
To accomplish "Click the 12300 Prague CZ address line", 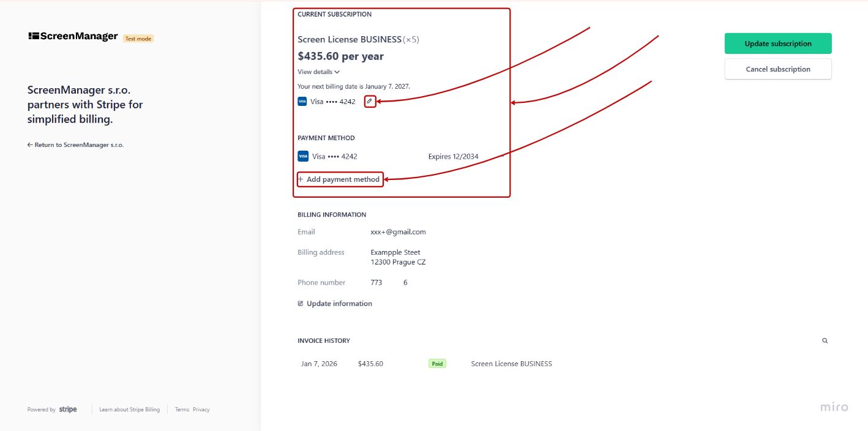I will [x=398, y=262].
